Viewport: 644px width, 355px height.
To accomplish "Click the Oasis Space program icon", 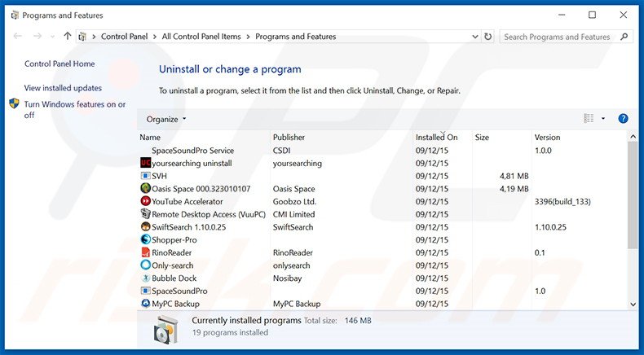I will (x=145, y=188).
